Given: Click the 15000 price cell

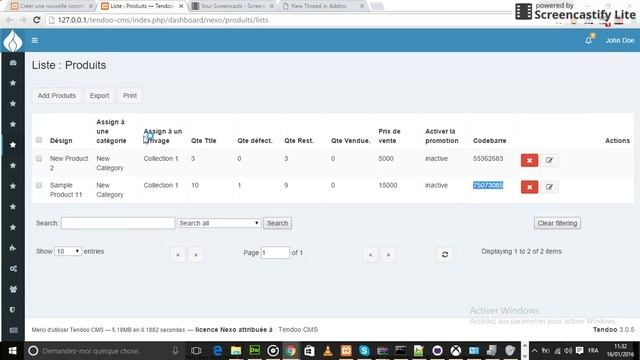Looking at the screenshot, I should [388, 185].
